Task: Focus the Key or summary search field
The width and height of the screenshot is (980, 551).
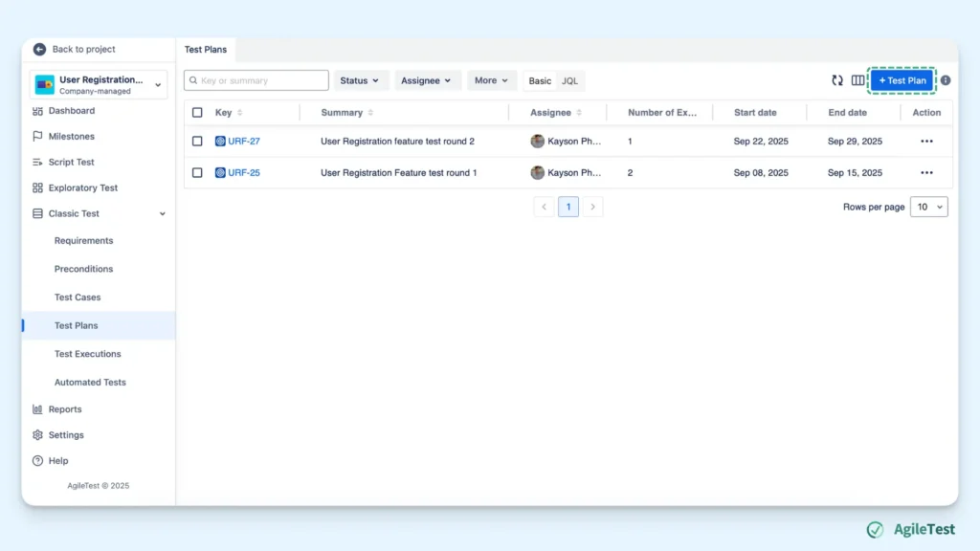Action: tap(256, 80)
